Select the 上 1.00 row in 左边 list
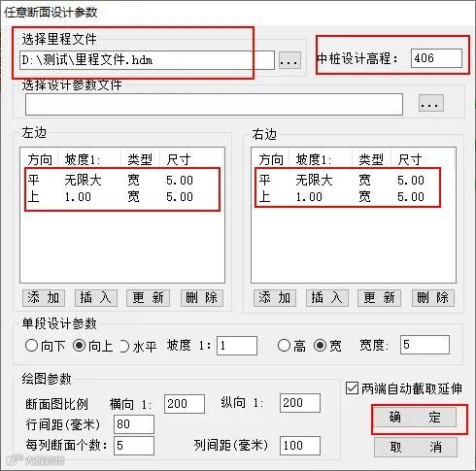Viewport: 476px width, 471px height. pos(122,197)
